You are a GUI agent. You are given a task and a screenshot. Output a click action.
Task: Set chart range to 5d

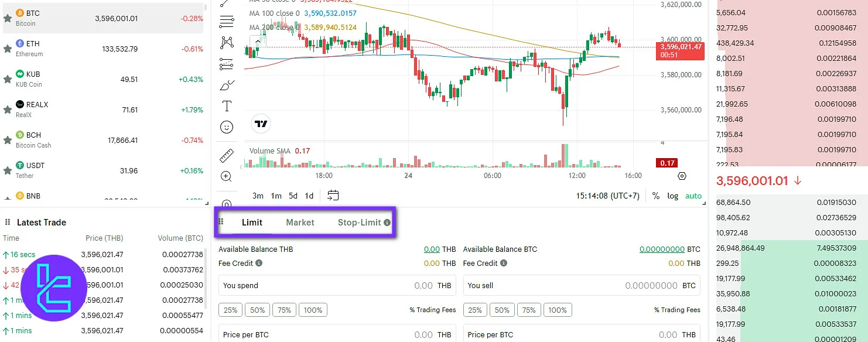pos(293,196)
